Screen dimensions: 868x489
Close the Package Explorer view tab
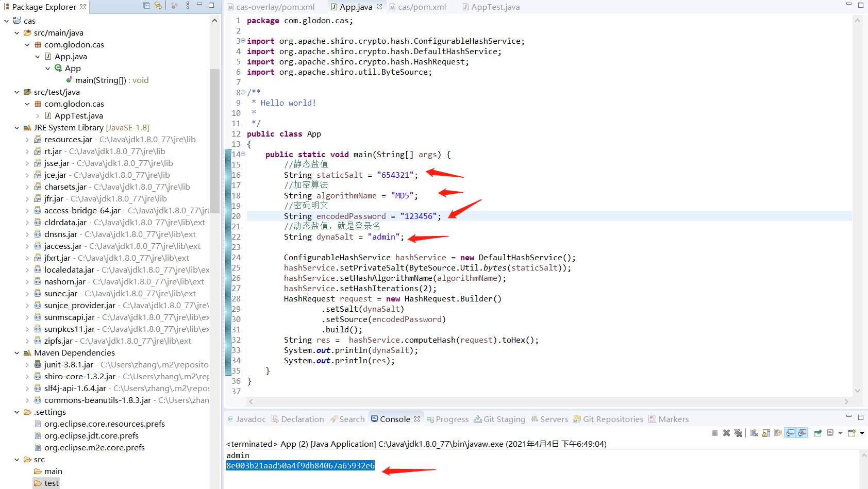83,7
